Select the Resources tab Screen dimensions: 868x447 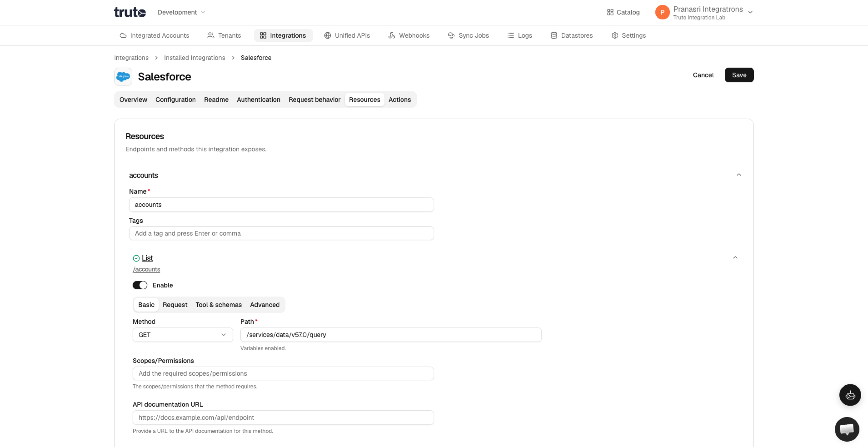pos(364,99)
